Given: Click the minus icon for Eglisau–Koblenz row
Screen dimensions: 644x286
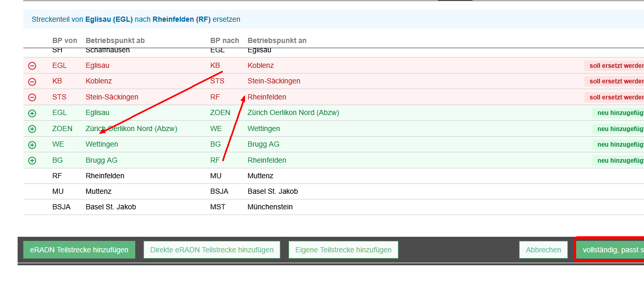Looking at the screenshot, I should pos(32,66).
